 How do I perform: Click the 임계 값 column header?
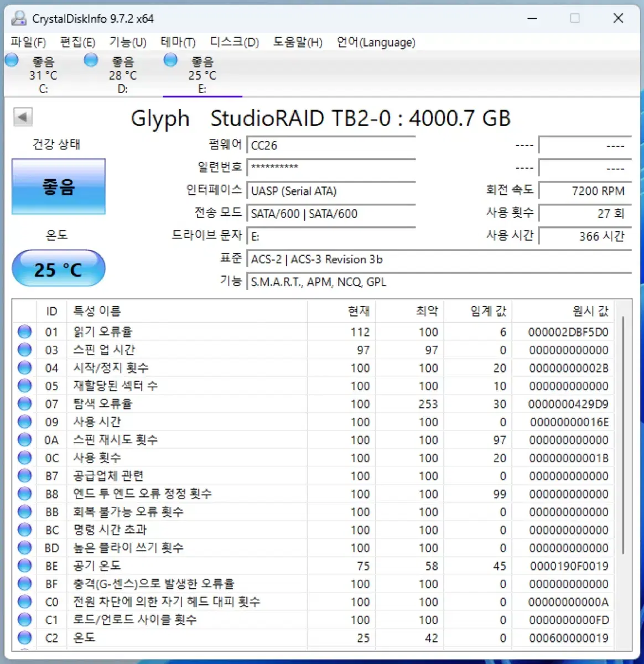point(479,311)
